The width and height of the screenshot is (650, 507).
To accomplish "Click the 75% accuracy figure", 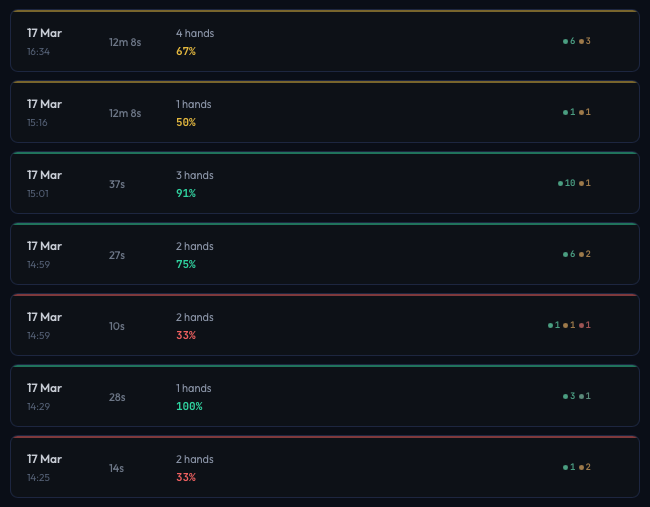I will pos(186,264).
